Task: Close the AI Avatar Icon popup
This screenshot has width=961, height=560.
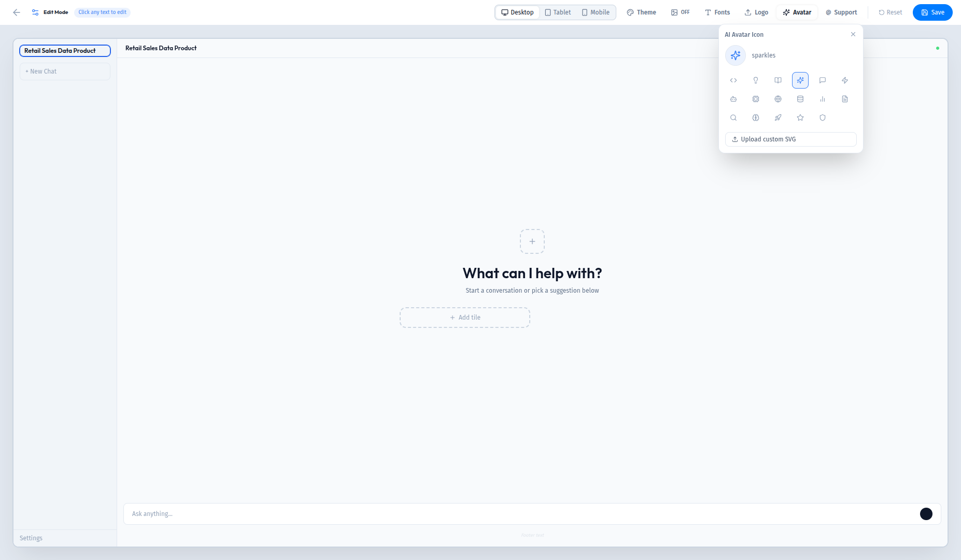Action: point(853,34)
